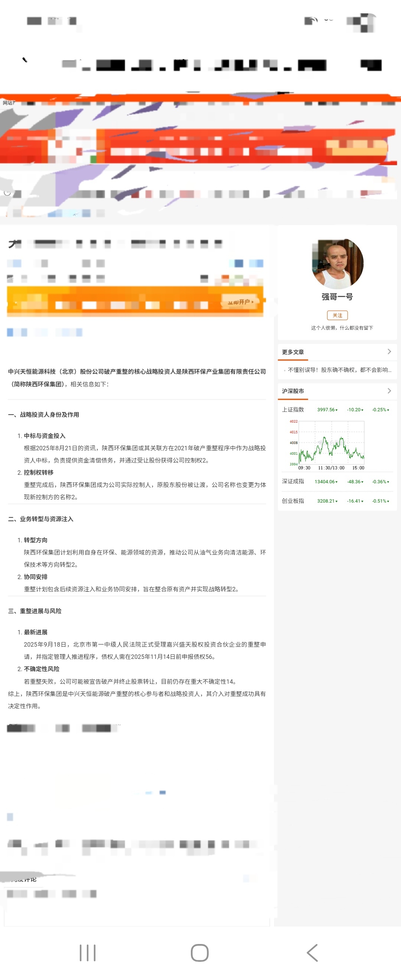Click 创业板指 change -0.51%
Image resolution: width=401 pixels, height=980 pixels.
(x=381, y=501)
